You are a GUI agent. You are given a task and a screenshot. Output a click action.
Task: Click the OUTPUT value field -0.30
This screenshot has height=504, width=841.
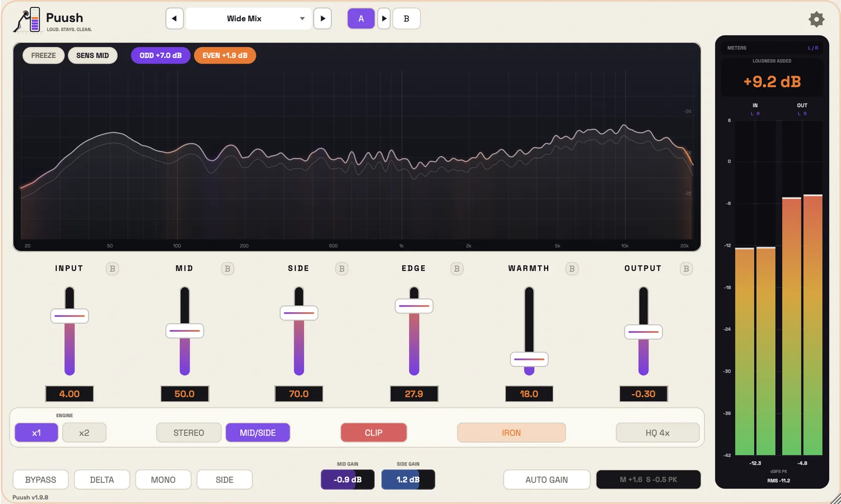coord(643,394)
